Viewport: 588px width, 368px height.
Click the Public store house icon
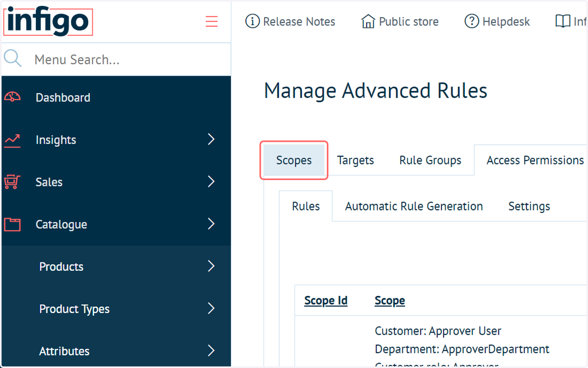click(368, 21)
